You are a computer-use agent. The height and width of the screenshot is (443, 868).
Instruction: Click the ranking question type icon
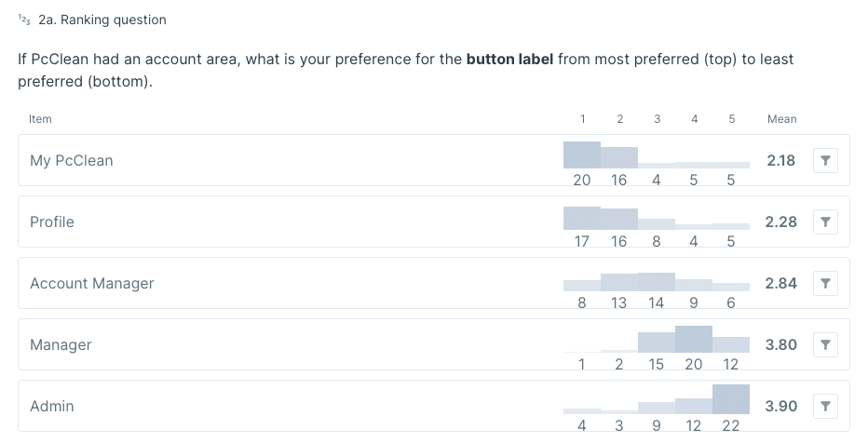tap(24, 20)
